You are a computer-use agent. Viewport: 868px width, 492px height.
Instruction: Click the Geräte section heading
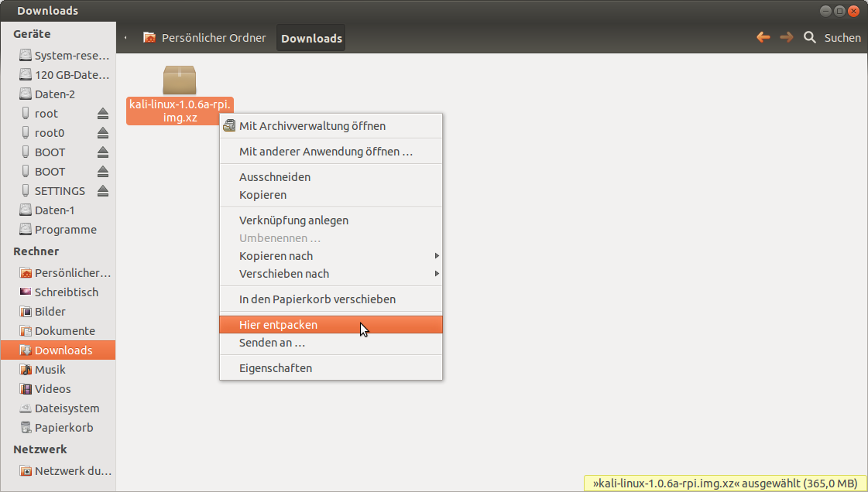32,34
